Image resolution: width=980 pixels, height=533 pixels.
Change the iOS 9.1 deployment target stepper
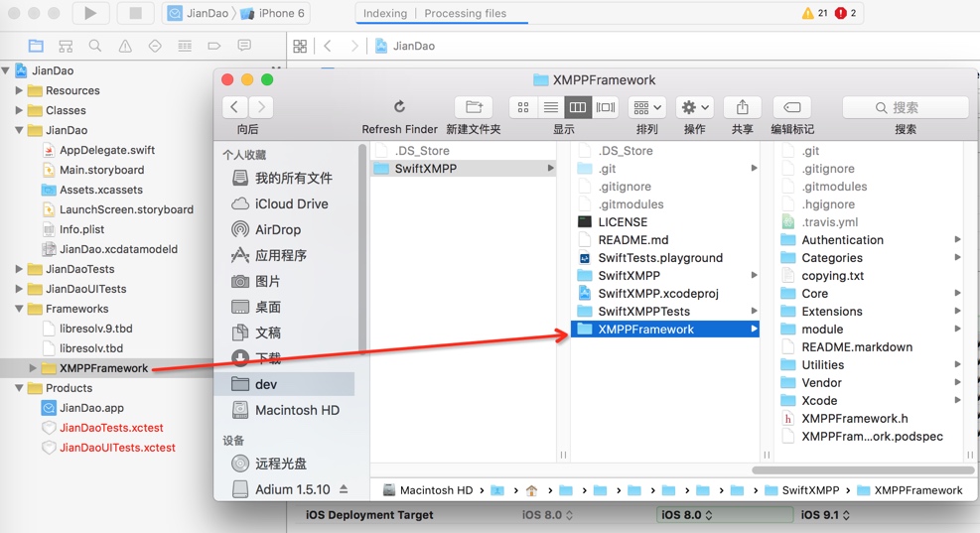click(x=846, y=515)
